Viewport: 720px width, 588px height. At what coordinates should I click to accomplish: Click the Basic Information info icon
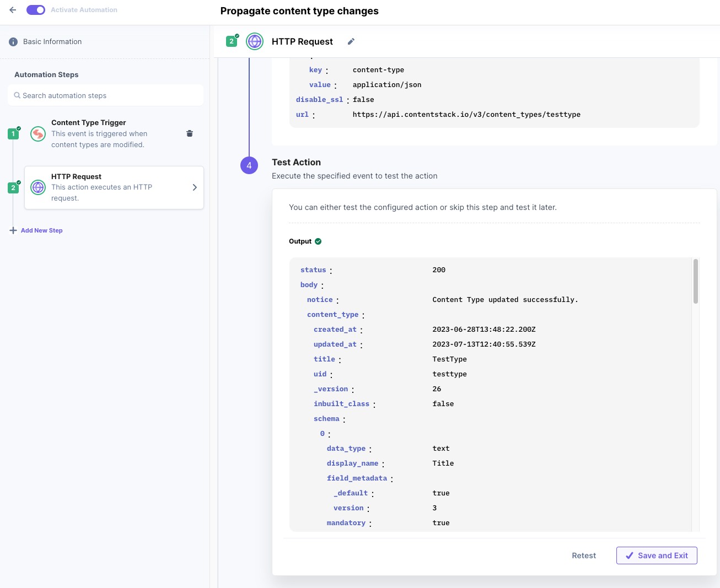point(13,42)
